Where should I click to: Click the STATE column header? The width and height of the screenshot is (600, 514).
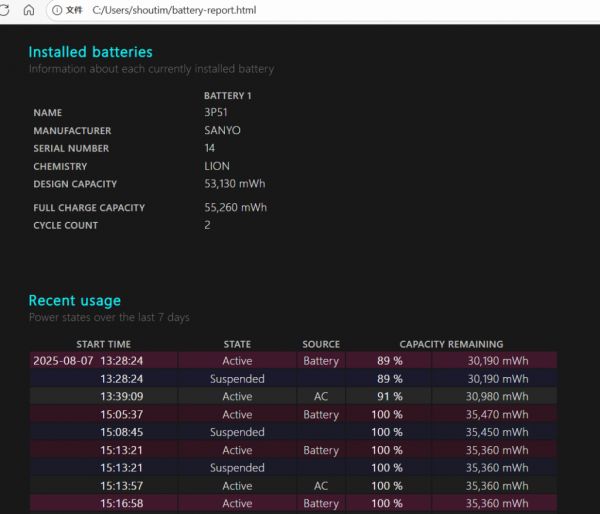(x=237, y=344)
